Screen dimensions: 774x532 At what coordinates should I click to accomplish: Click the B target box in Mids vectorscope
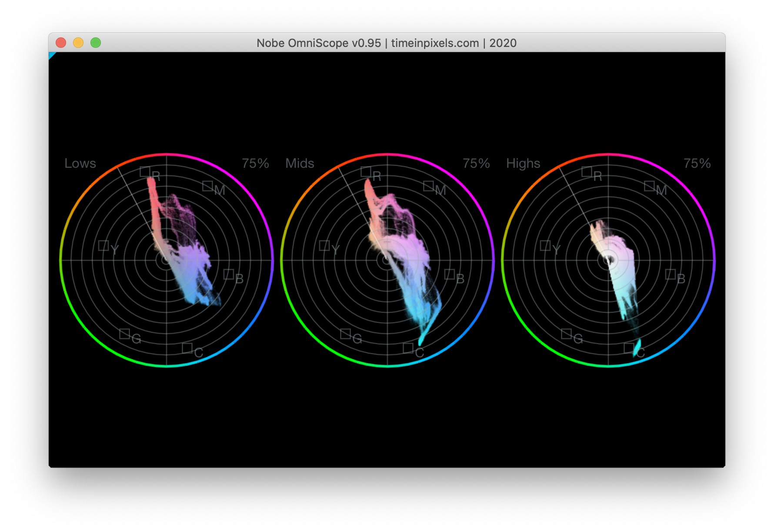[x=450, y=274]
